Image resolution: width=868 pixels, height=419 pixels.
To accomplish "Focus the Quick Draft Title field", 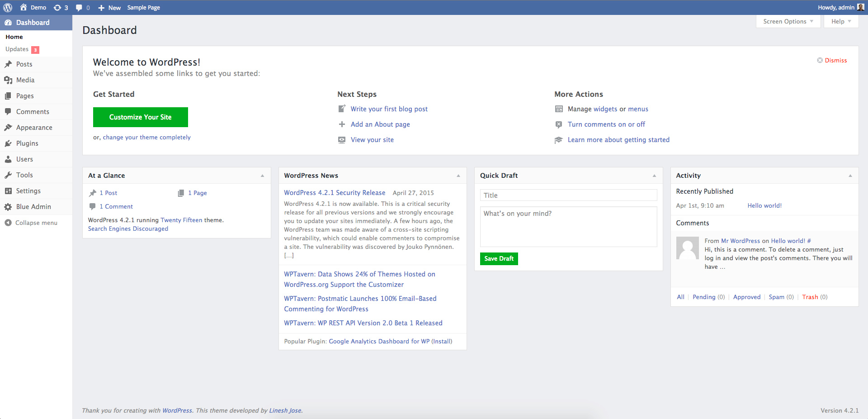I will pos(568,195).
